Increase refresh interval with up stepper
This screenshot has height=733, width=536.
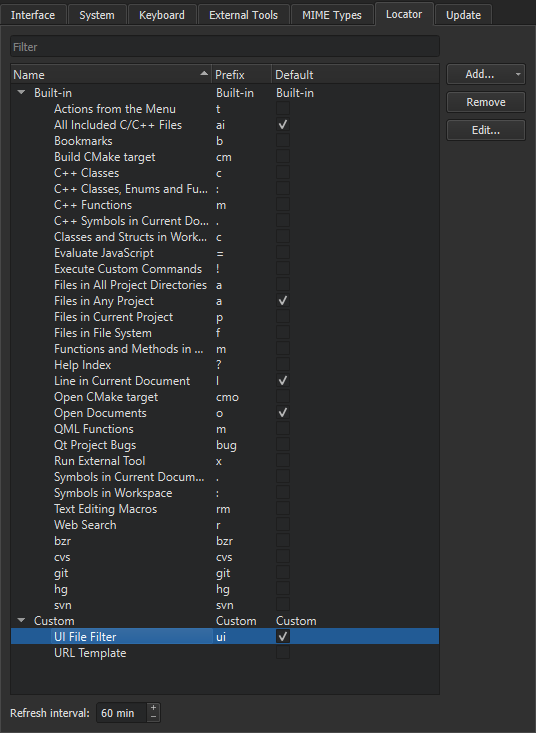click(x=153, y=708)
